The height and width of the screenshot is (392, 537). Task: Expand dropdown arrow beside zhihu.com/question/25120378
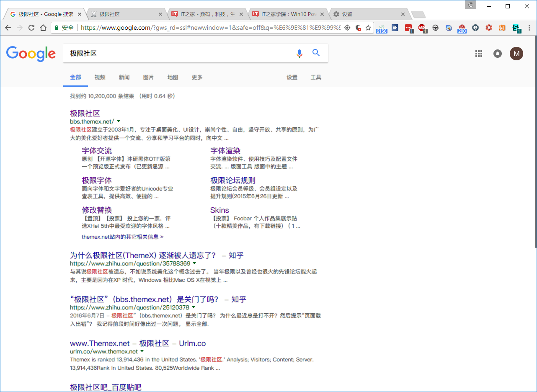[x=194, y=307]
